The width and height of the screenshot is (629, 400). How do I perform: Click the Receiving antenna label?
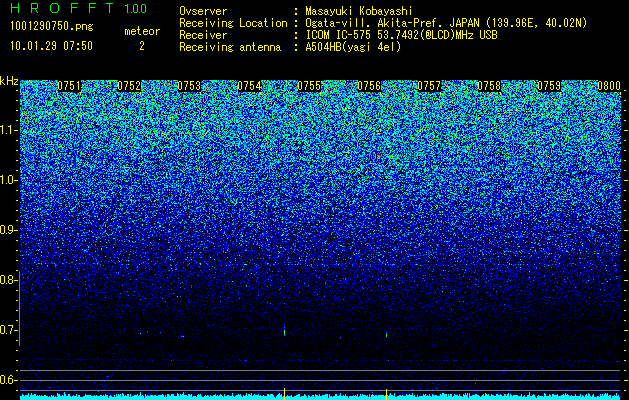tap(230, 47)
